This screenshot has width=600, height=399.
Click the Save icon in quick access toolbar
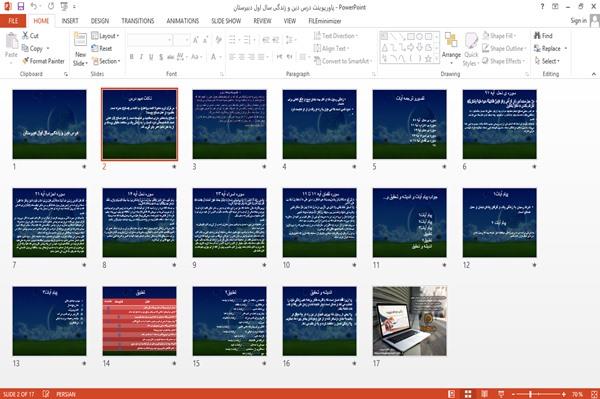(x=21, y=7)
